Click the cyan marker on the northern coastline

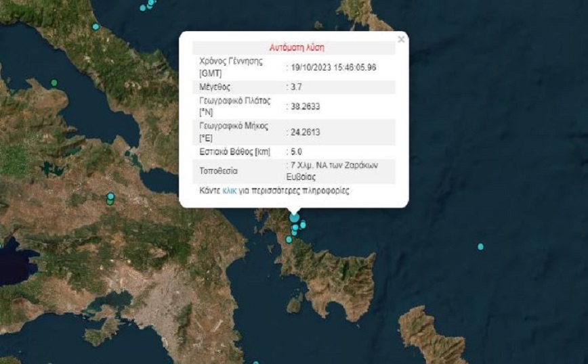[x=96, y=26]
